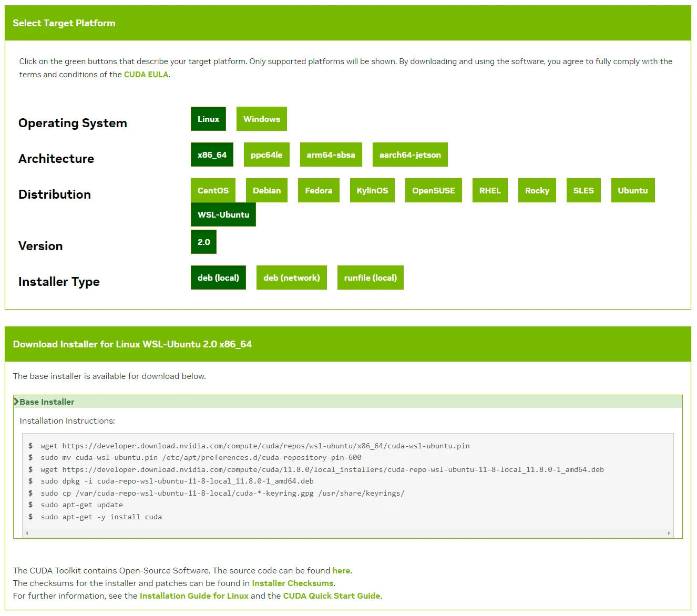The height and width of the screenshot is (616, 697).
Task: Click the sudo mv cuda-wsl-ubuntu.pin command line
Action: coord(201,457)
